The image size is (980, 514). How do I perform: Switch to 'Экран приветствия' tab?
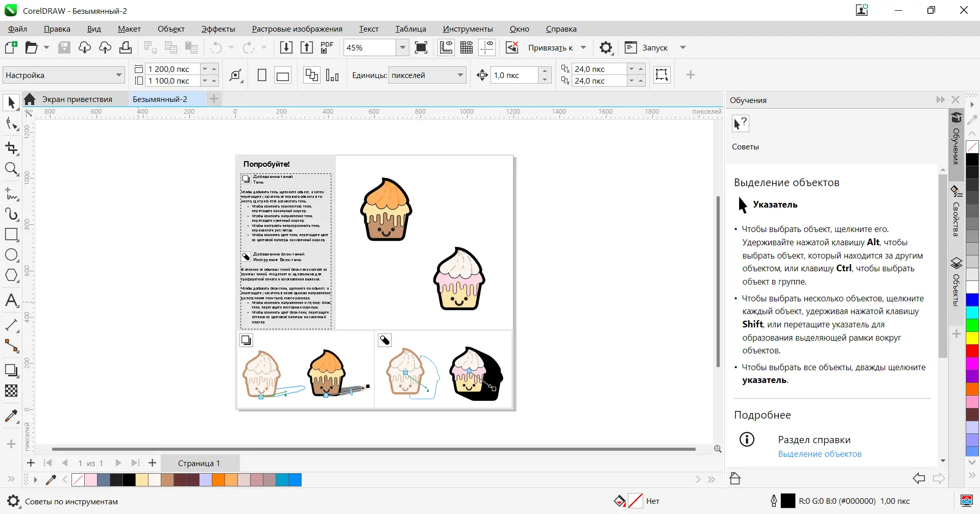[77, 99]
